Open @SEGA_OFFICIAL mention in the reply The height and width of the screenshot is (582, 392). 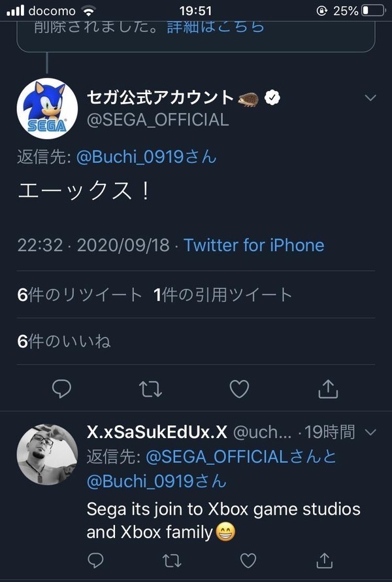tap(217, 456)
